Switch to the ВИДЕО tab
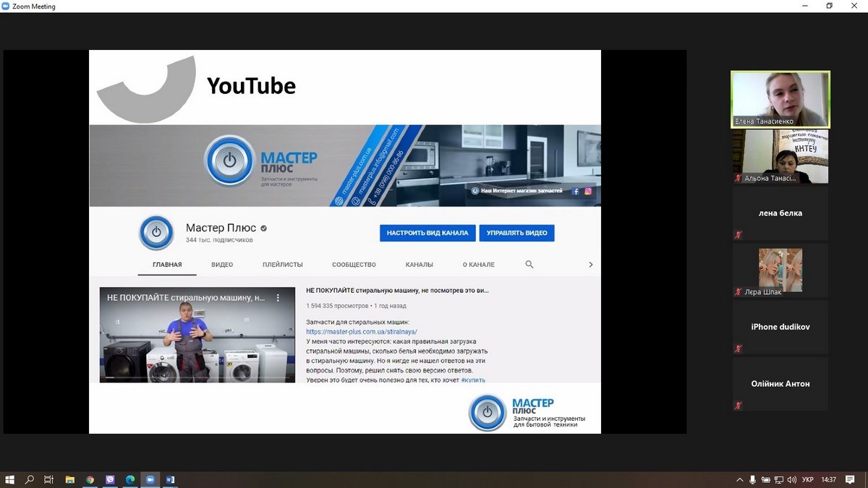 [x=222, y=265]
